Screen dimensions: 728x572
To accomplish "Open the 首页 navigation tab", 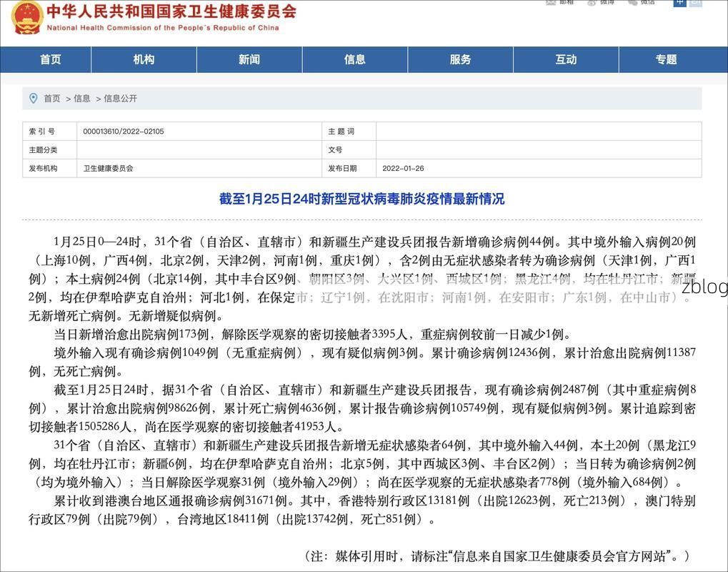I will click(50, 59).
